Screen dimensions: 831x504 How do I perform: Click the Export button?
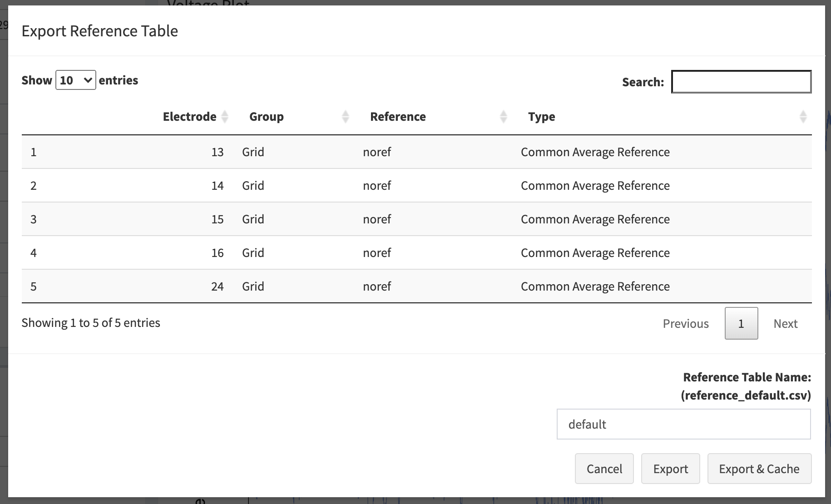pos(670,469)
